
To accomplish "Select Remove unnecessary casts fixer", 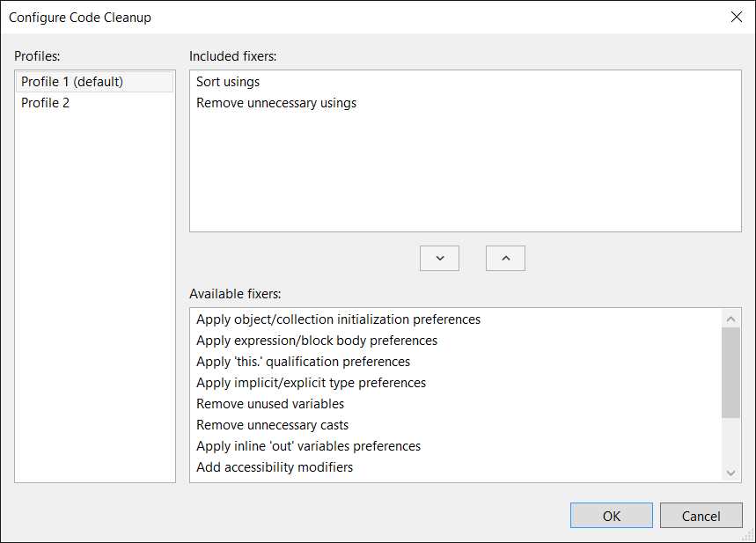I will [x=270, y=424].
